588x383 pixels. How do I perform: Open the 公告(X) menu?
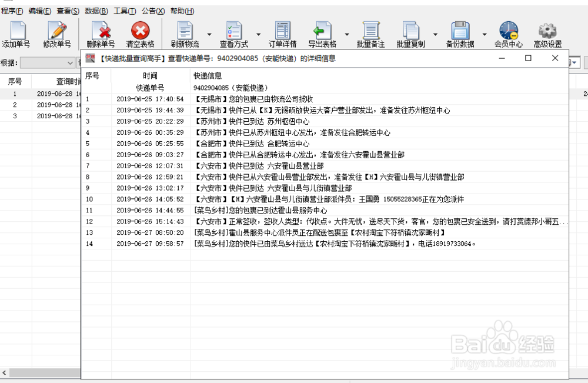coord(153,11)
